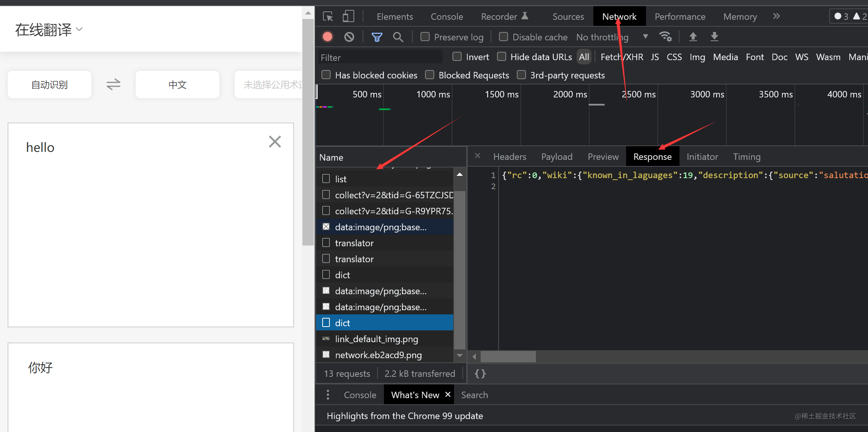Click the inspect element picker icon
This screenshot has width=868, height=432.
[328, 17]
